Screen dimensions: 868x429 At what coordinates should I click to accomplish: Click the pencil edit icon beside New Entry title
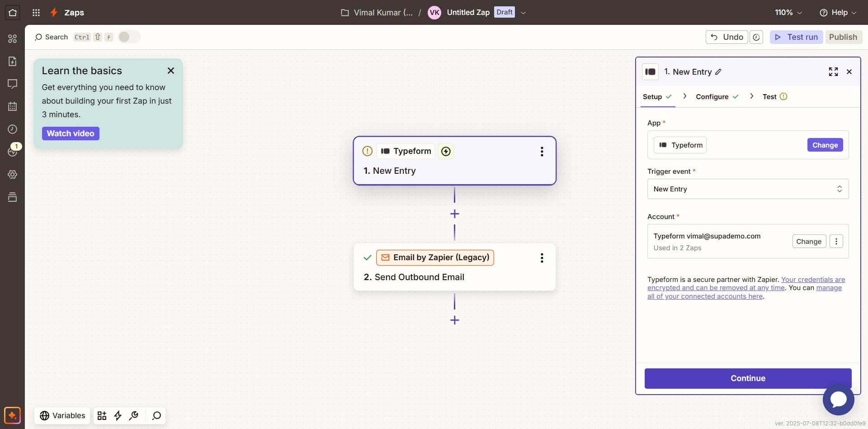pos(718,72)
